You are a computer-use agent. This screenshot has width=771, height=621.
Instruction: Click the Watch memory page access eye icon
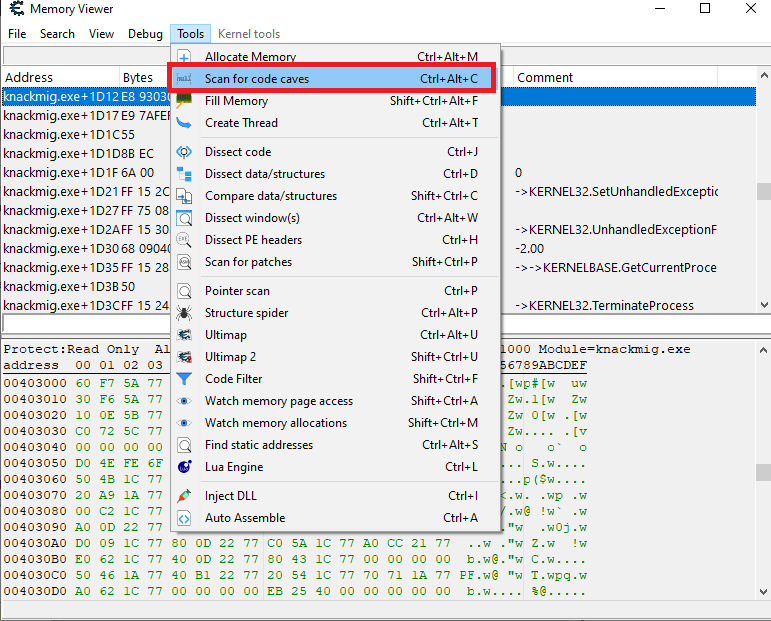(x=184, y=401)
